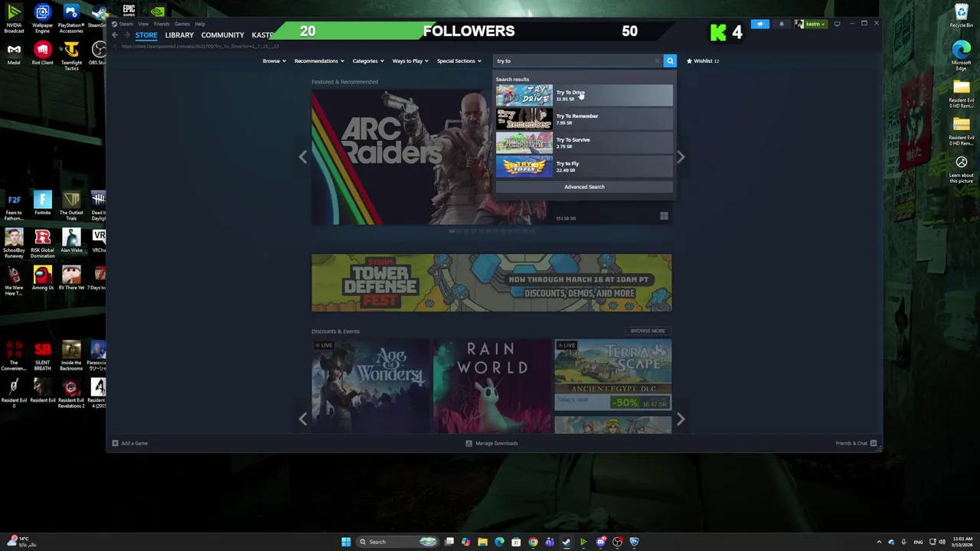This screenshot has height=551, width=980.
Task: Open PlayStation Accessories desktop icon
Action: [71, 19]
